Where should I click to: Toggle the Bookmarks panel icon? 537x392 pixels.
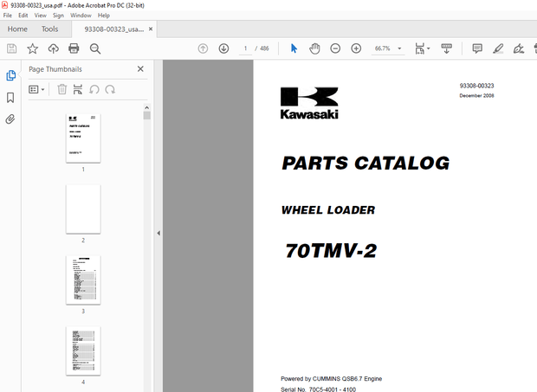(x=10, y=97)
